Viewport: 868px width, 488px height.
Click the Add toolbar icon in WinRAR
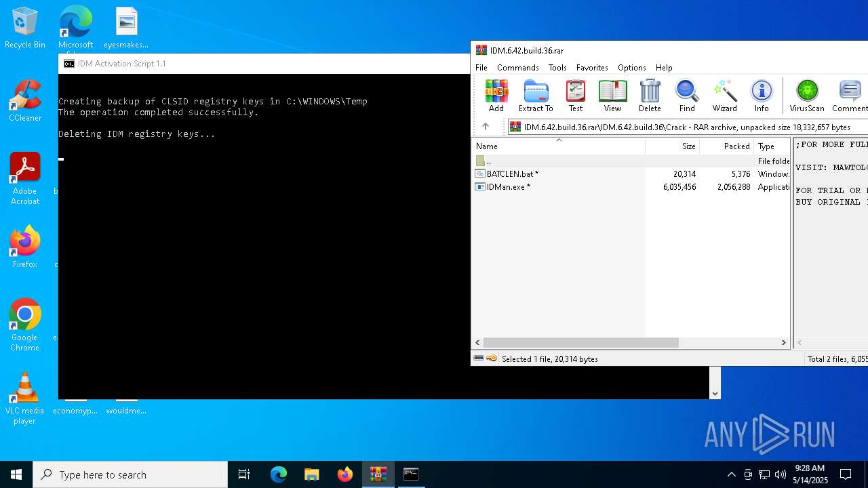496,96
